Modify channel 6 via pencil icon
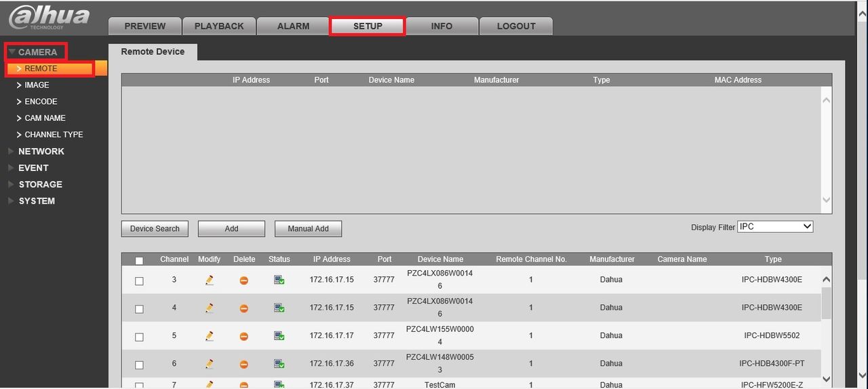This screenshot has width=868, height=389. pos(210,364)
